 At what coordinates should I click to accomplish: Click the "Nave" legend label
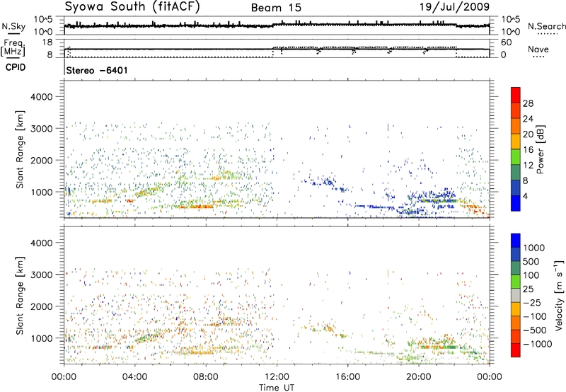pos(538,49)
